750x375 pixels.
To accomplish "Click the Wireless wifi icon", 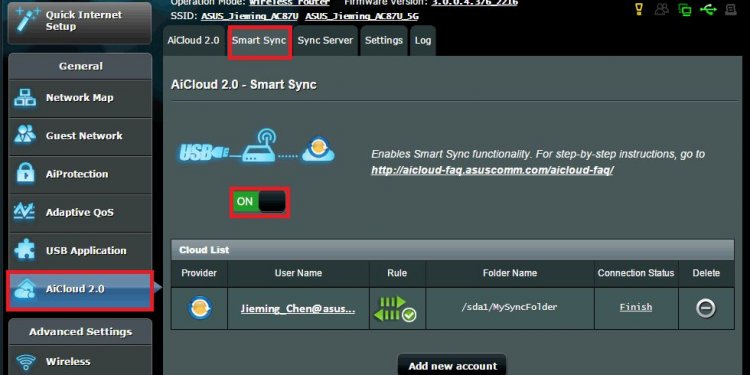I will click(x=25, y=362).
